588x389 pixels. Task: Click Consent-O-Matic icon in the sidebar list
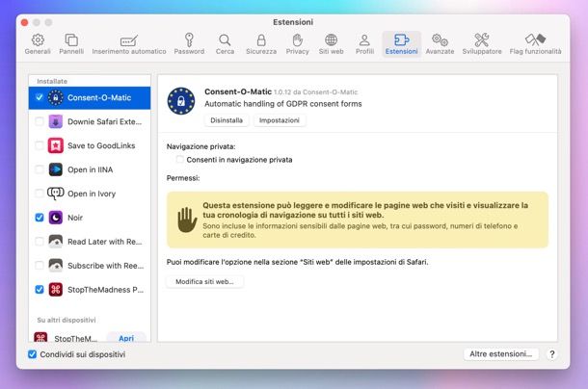tap(56, 97)
